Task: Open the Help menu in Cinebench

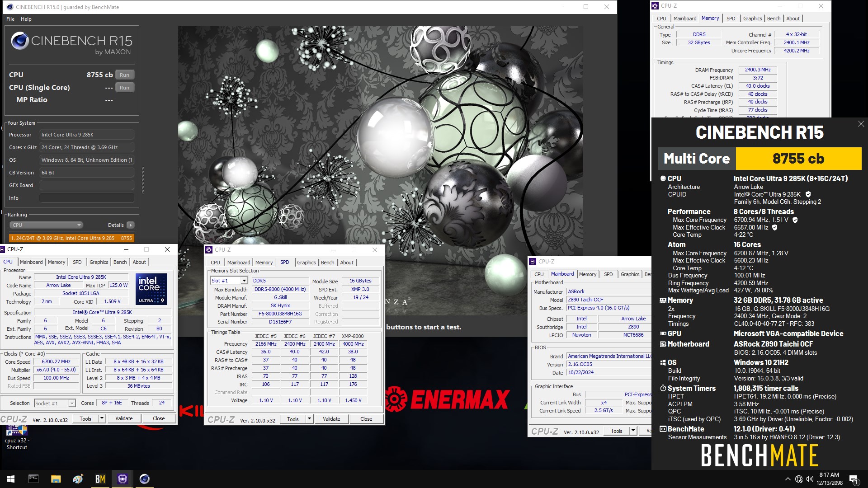Action: tap(26, 19)
